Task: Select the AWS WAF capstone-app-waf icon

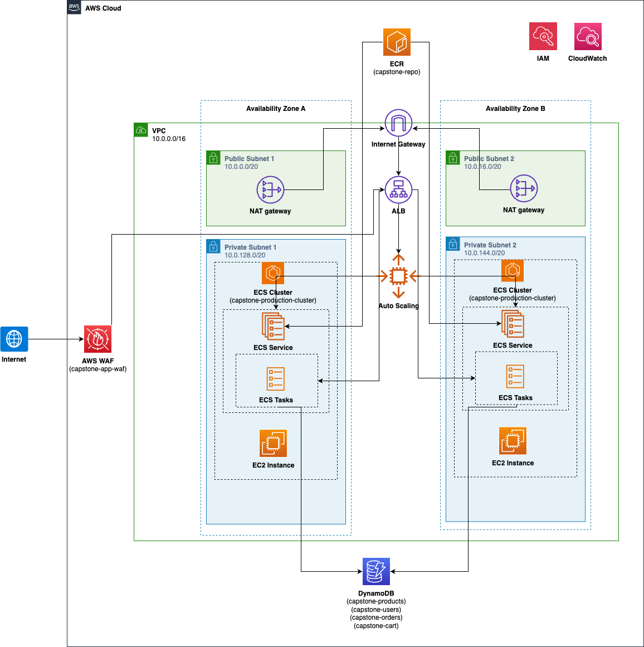Action: point(97,339)
